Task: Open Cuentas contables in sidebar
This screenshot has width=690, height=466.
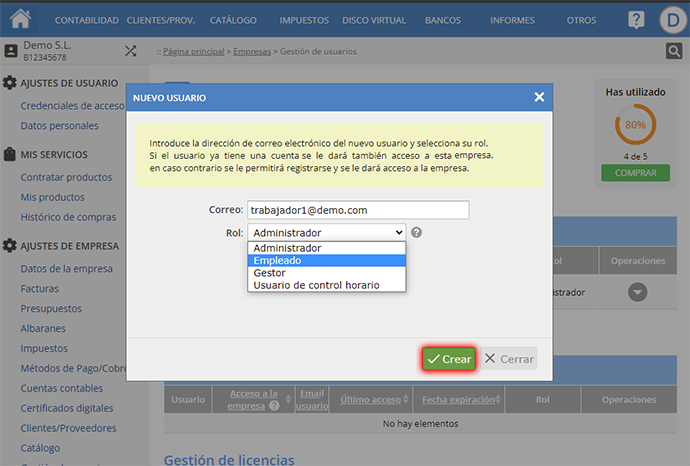Action: (62, 388)
